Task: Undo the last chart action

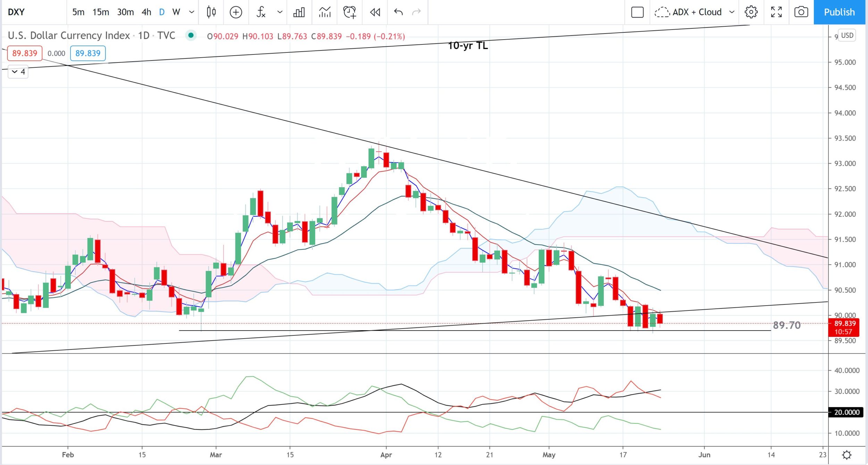Action: point(398,12)
